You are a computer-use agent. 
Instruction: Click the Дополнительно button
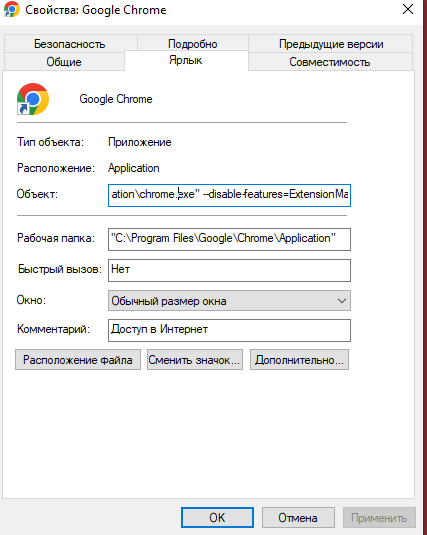299,360
